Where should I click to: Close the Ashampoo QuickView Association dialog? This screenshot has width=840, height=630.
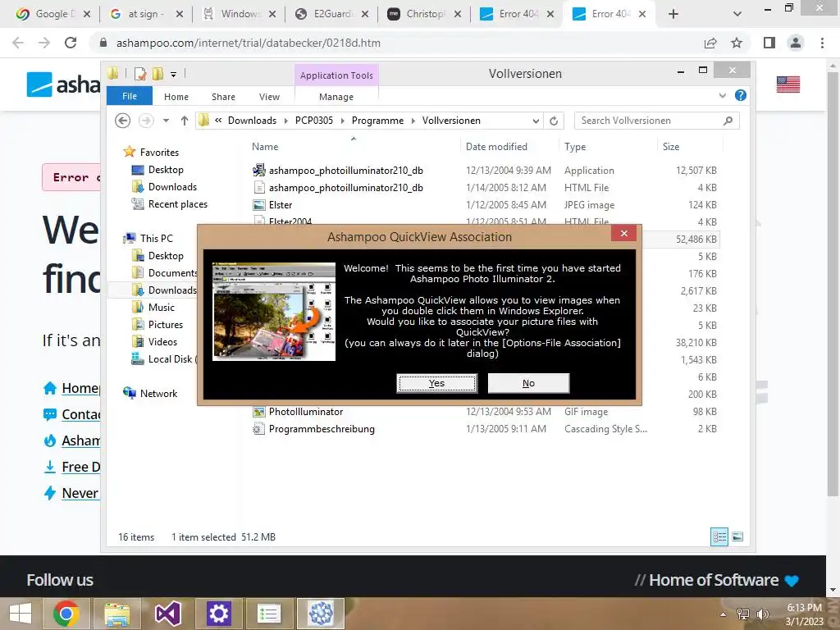tap(623, 233)
